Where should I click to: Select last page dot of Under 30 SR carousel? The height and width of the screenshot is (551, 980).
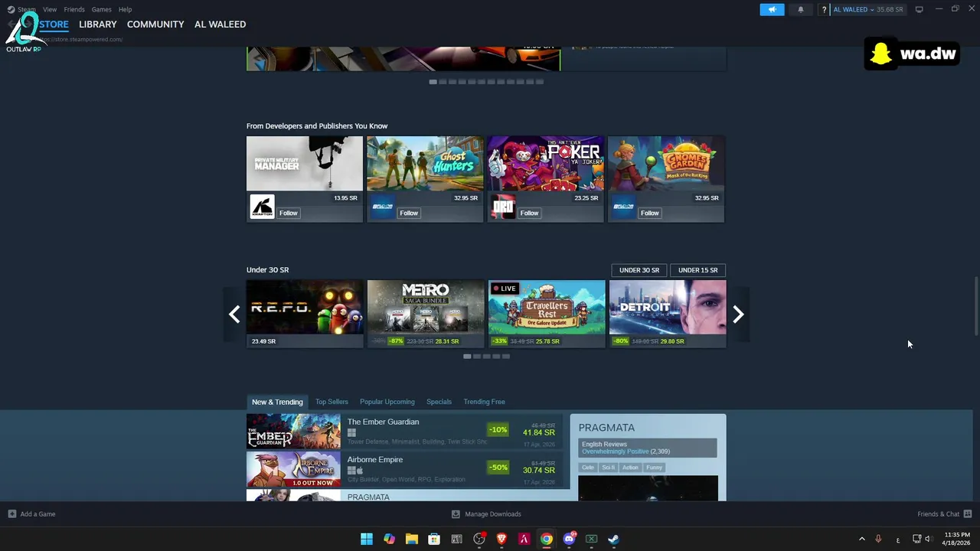coord(505,357)
